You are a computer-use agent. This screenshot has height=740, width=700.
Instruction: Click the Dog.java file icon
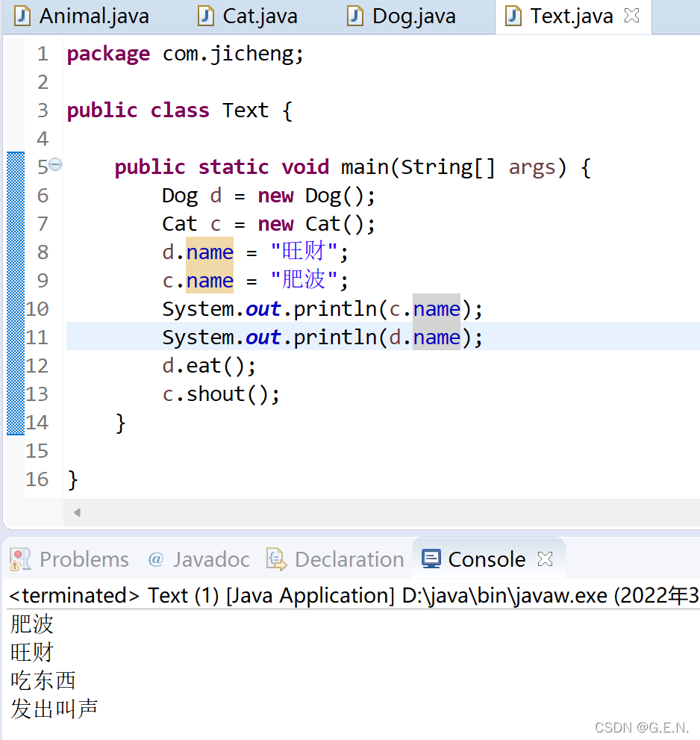pyautogui.click(x=354, y=16)
